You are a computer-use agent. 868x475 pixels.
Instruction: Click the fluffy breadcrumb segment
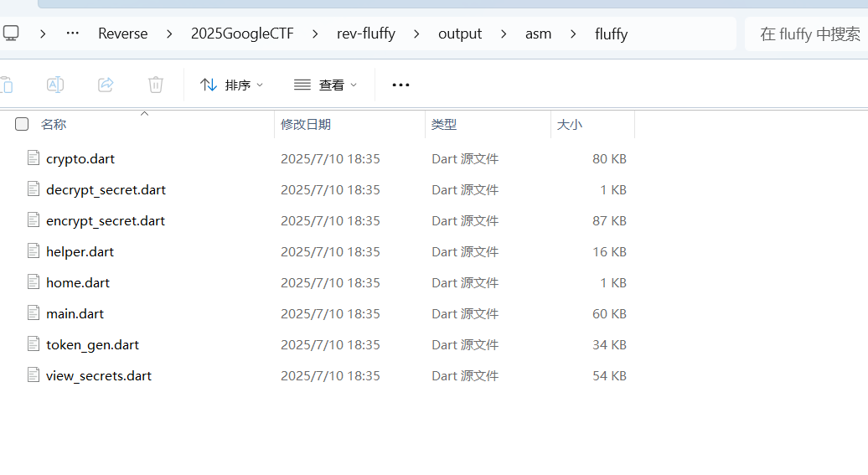(611, 34)
